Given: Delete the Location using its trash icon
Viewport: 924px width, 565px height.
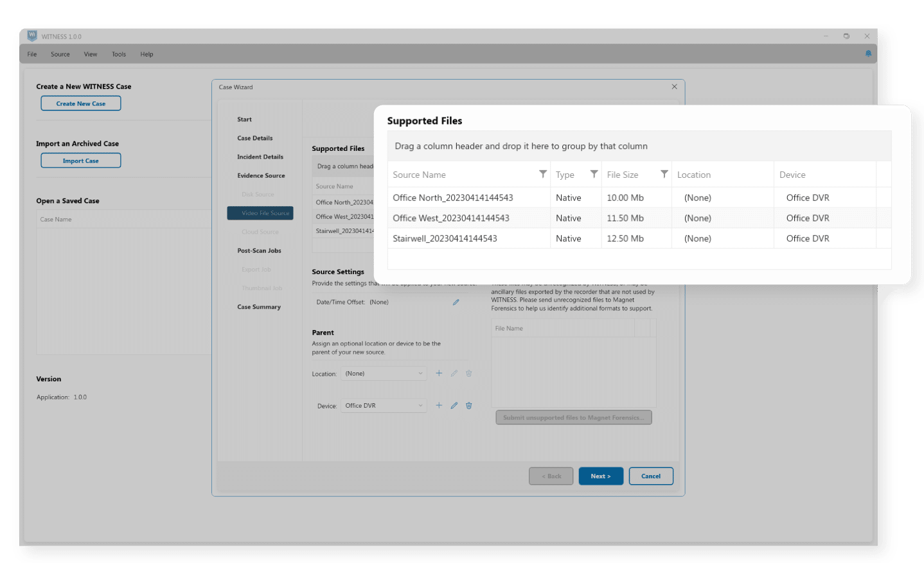Looking at the screenshot, I should [x=469, y=373].
